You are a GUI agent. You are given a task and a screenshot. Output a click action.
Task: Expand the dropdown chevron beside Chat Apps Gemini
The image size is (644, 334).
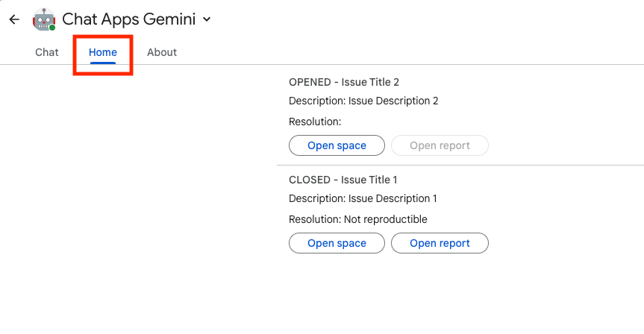pos(207,19)
